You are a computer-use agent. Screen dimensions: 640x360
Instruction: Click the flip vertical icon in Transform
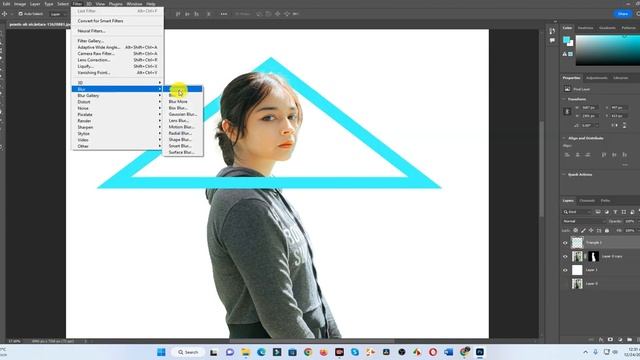[x=624, y=126]
